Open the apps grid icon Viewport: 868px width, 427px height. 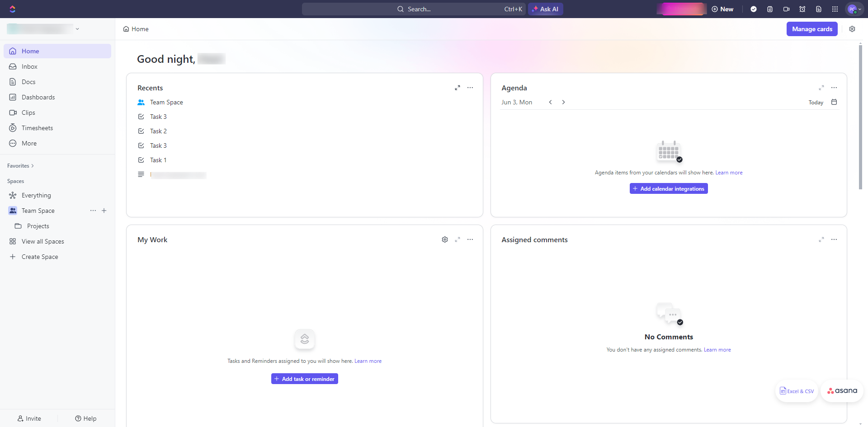[835, 9]
